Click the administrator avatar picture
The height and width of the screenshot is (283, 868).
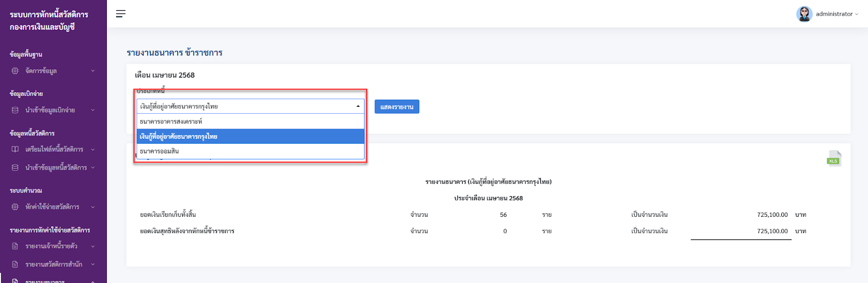pyautogui.click(x=804, y=14)
